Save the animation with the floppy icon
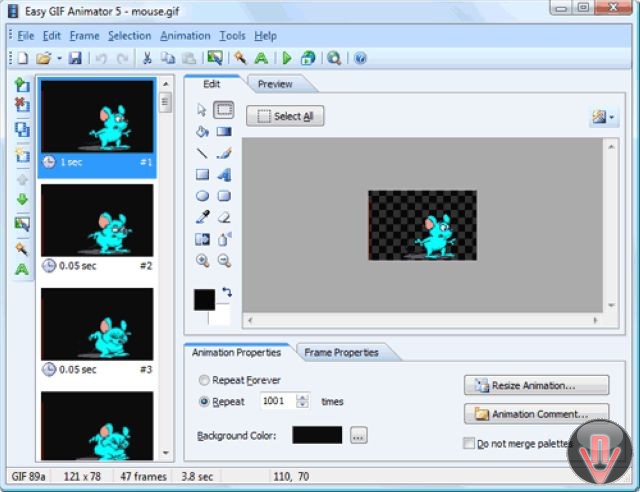Viewport: 640px width, 492px height. (75, 58)
